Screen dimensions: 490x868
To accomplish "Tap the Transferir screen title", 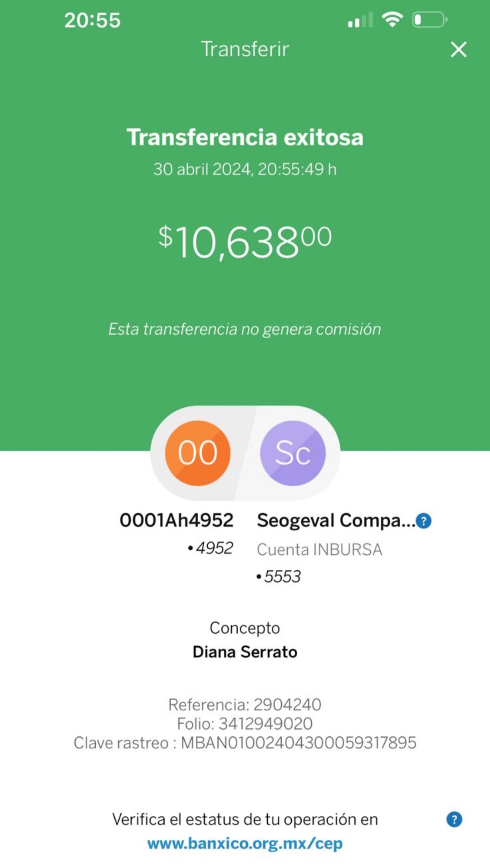I will (x=245, y=49).
